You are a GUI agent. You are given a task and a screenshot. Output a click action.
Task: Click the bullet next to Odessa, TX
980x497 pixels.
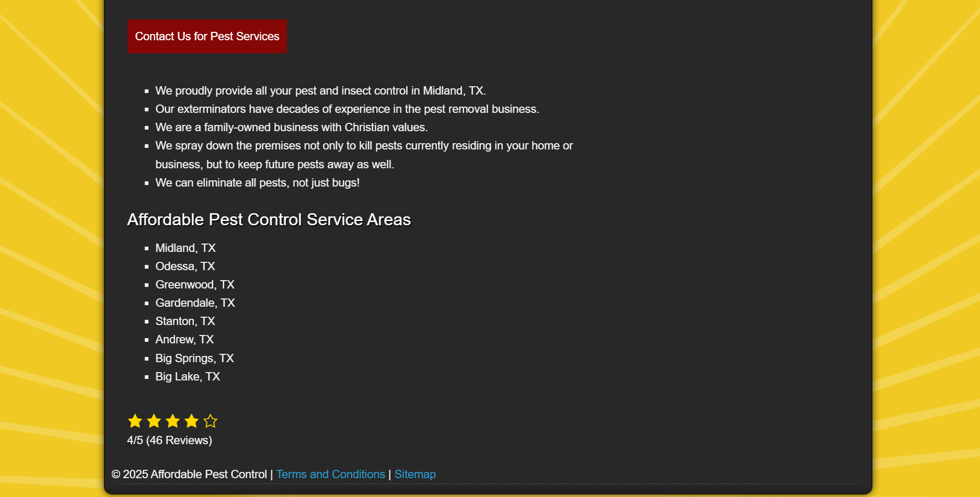pyautogui.click(x=147, y=267)
